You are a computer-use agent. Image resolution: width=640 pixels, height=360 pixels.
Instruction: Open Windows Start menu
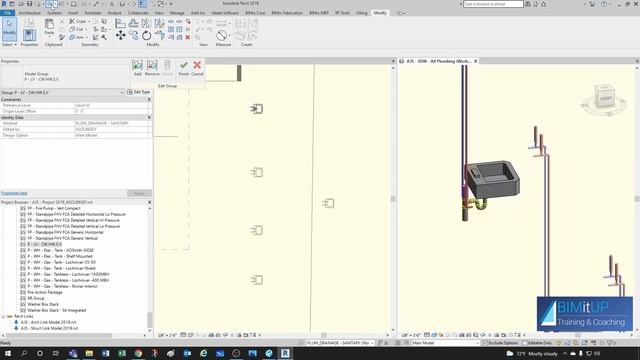[7, 353]
